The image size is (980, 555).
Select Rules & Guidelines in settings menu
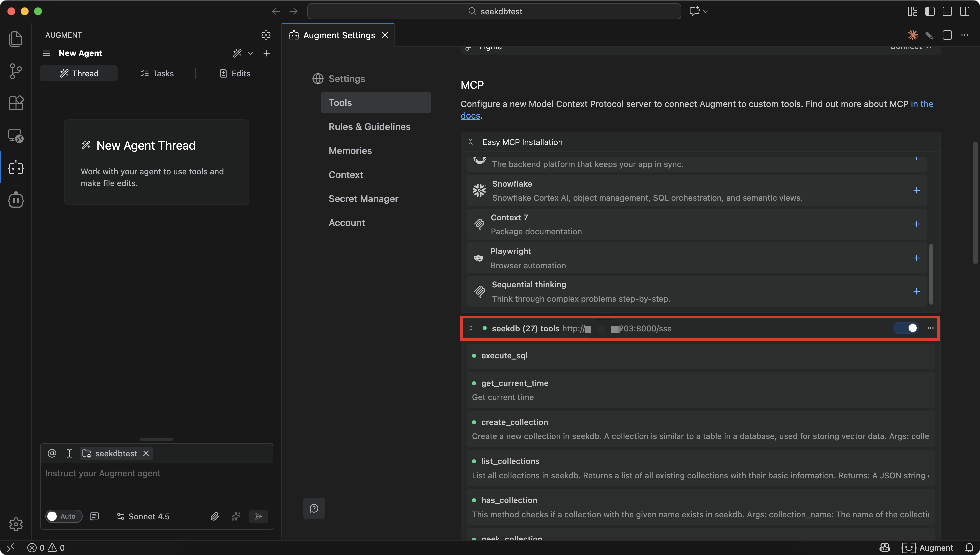pos(369,127)
